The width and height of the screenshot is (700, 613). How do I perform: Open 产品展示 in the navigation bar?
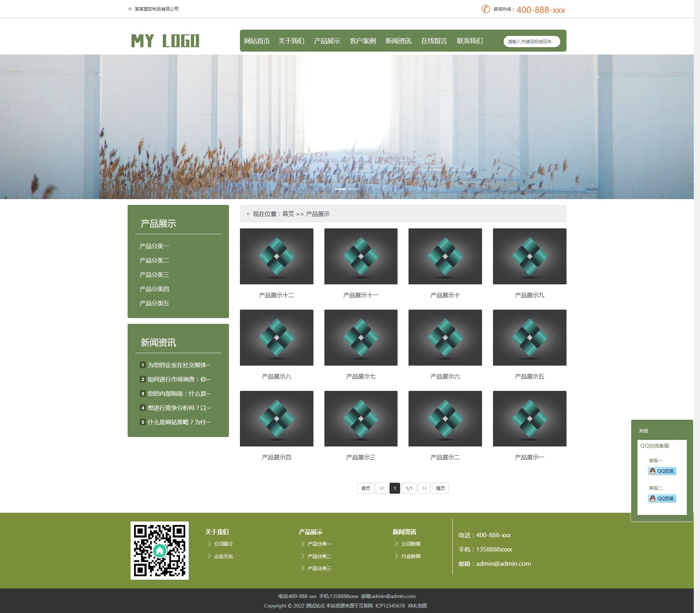point(327,41)
